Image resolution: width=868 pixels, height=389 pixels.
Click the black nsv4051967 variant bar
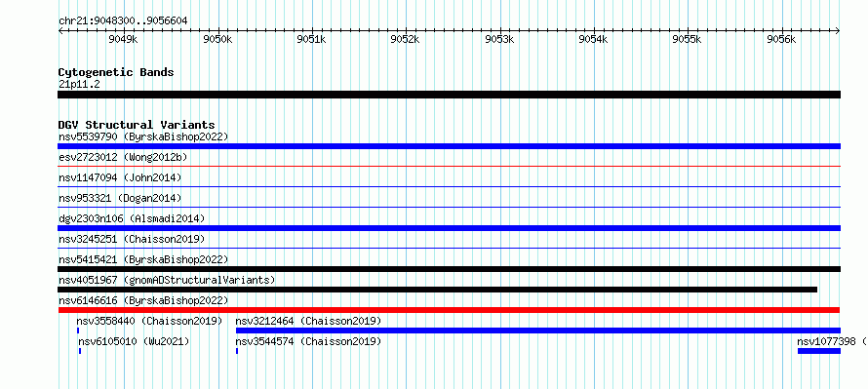tap(437, 290)
